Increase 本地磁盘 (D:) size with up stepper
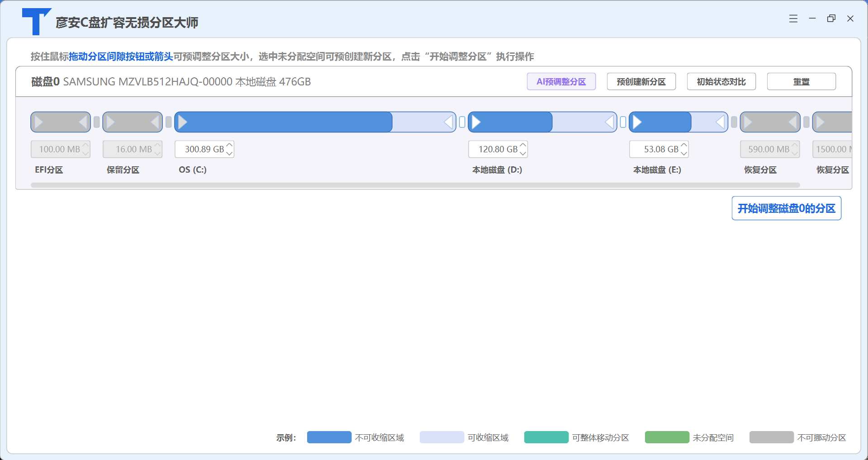Screen dimensions: 868x460 (523, 145)
